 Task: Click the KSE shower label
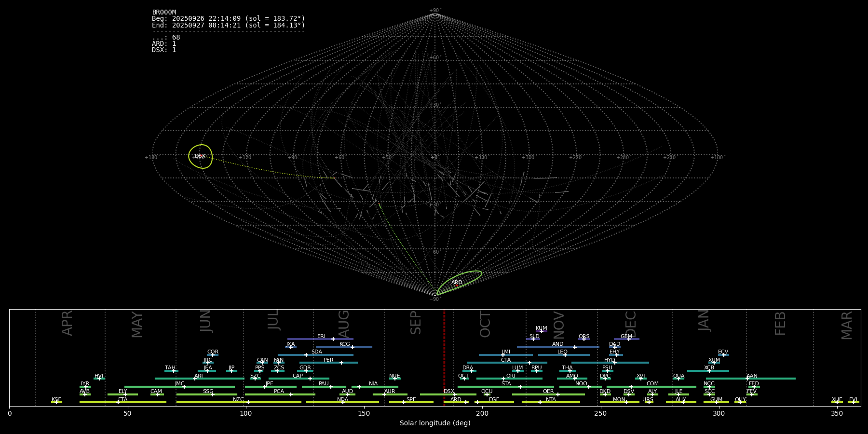click(56, 400)
